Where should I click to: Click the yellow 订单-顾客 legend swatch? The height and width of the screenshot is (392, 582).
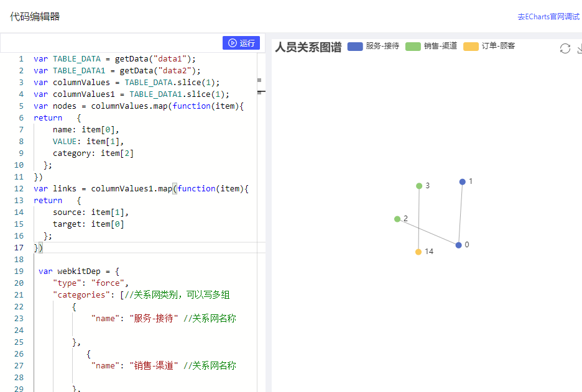point(471,46)
